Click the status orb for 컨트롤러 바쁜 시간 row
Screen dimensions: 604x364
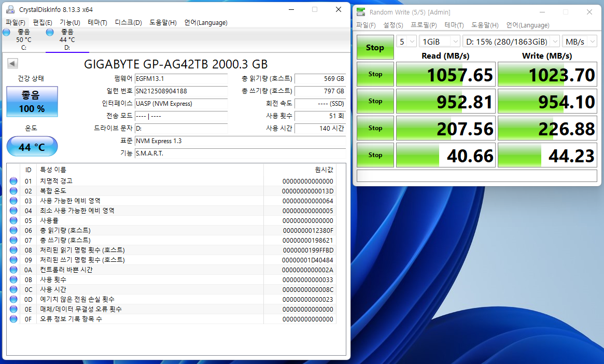[x=13, y=270]
